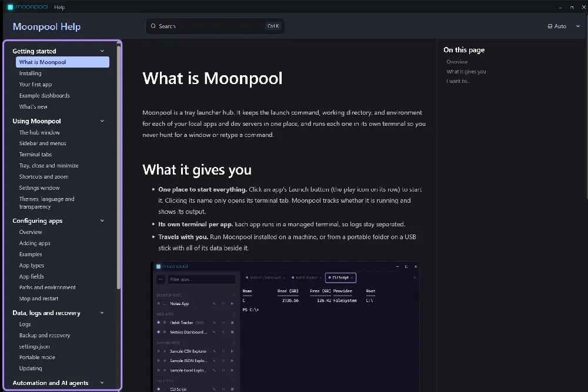Click the search magnifier icon
Screen dimensions: 588x392
coord(153,26)
